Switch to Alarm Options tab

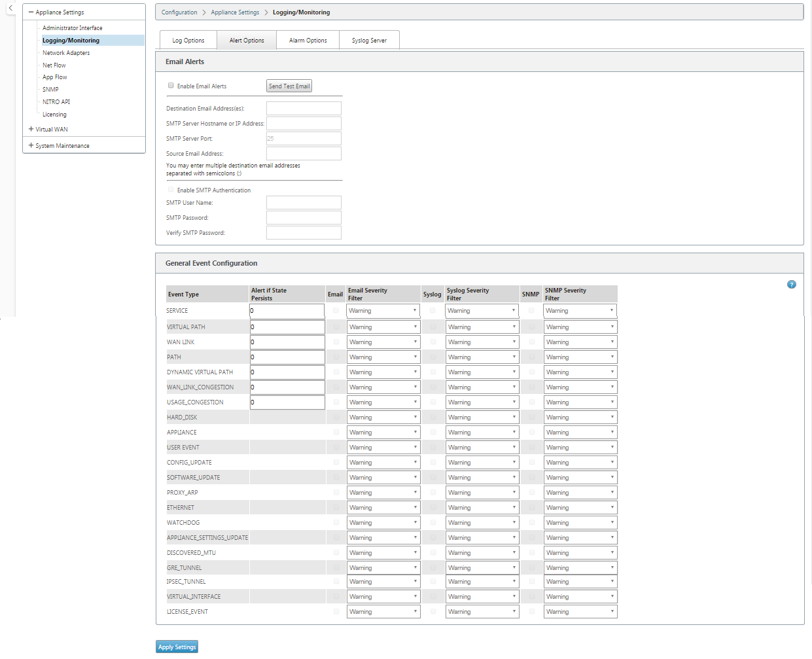tap(308, 40)
